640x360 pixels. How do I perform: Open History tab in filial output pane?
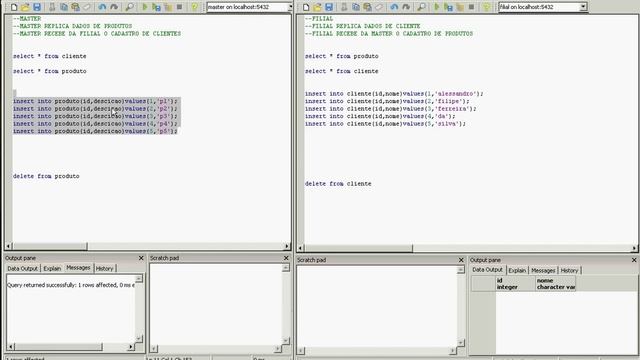569,271
